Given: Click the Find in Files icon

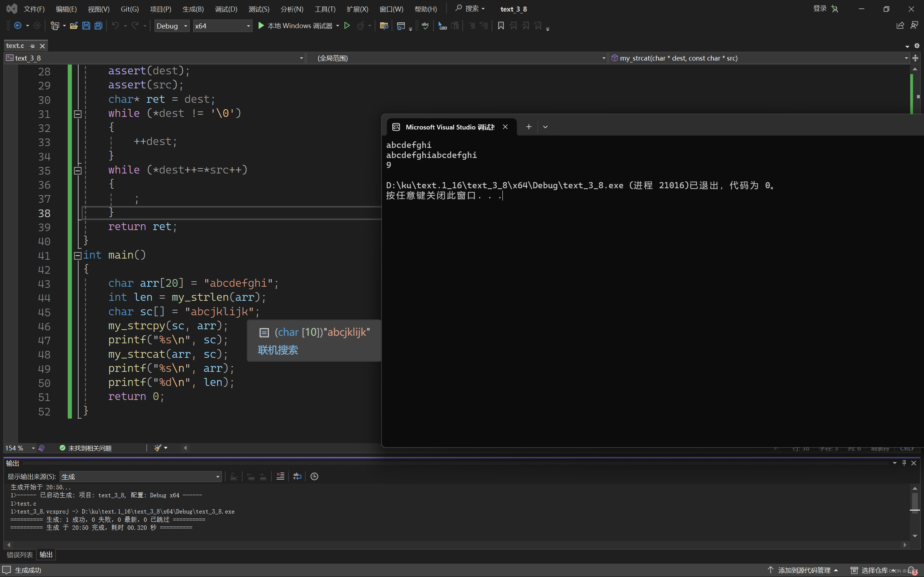Looking at the screenshot, I should [x=384, y=26].
